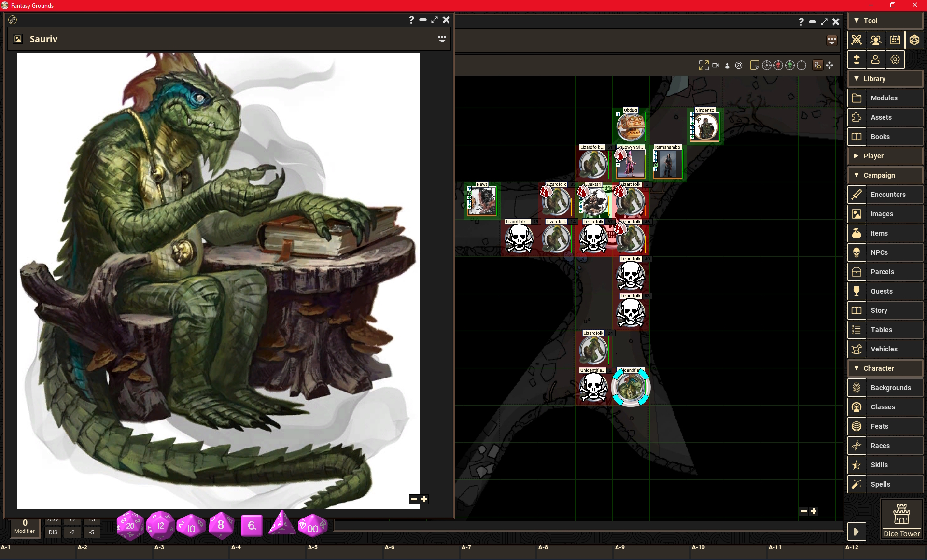Open the NPCs campaign list
The width and height of the screenshot is (927, 560).
[885, 252]
